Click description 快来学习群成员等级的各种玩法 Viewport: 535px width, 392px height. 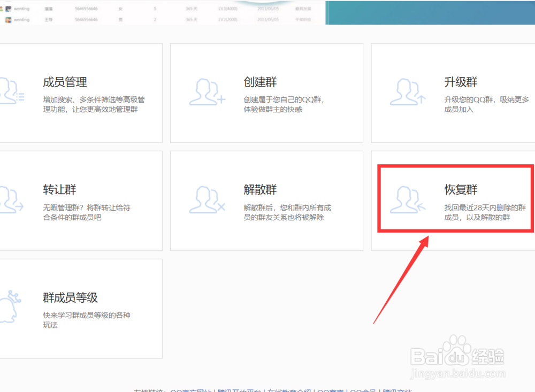(87, 320)
